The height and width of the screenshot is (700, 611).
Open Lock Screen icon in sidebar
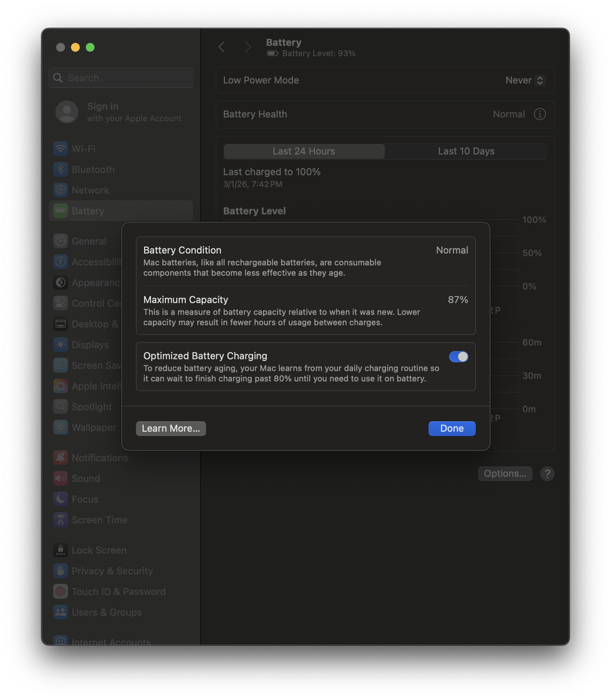pyautogui.click(x=61, y=550)
